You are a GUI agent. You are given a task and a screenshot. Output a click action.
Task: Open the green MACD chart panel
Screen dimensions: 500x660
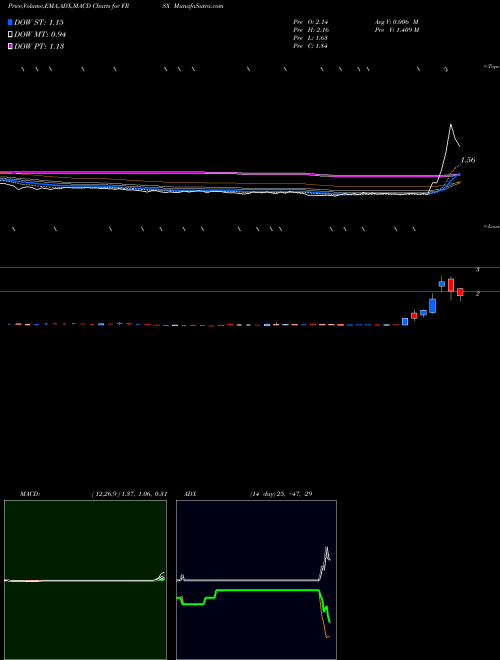[x=85, y=580]
